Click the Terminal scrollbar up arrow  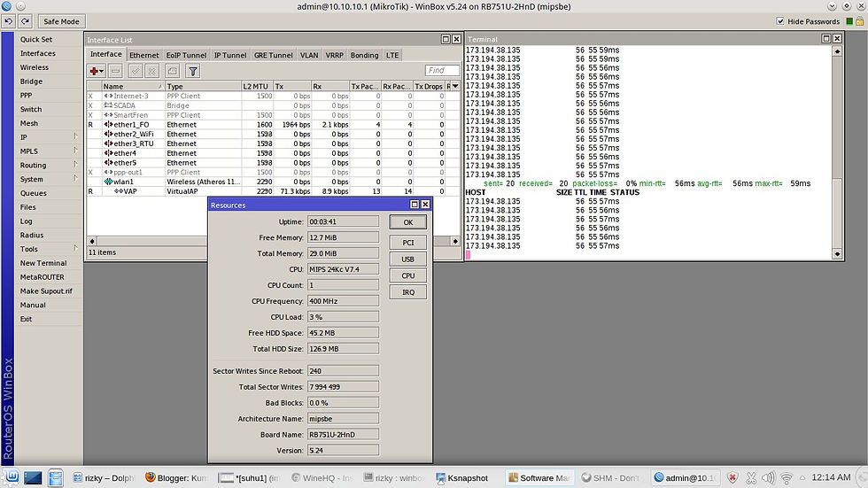(x=837, y=50)
